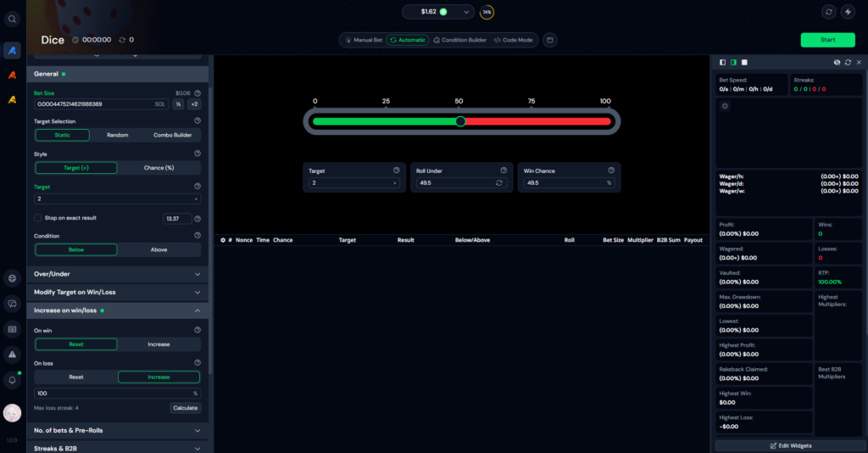
Task: Select Above under Condition
Action: point(159,249)
